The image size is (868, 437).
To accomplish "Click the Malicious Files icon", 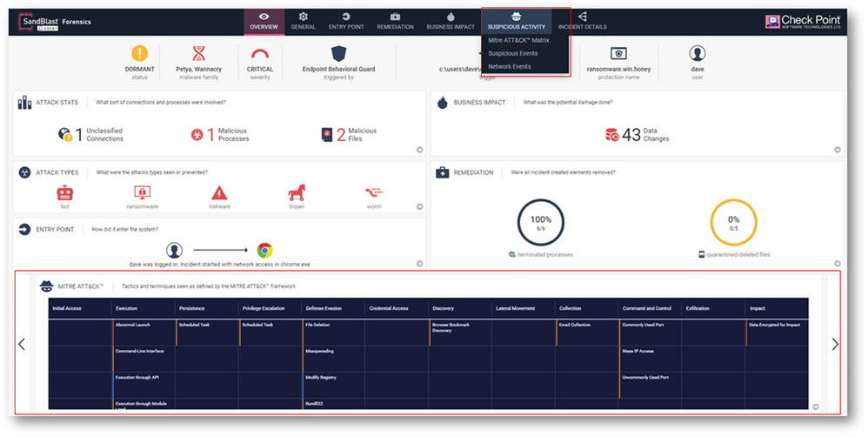I will pyautogui.click(x=327, y=134).
